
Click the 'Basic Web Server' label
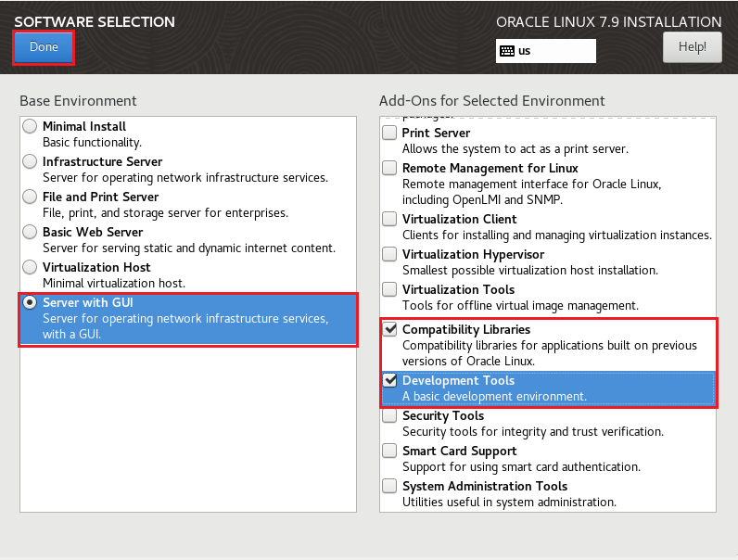pyautogui.click(x=93, y=232)
